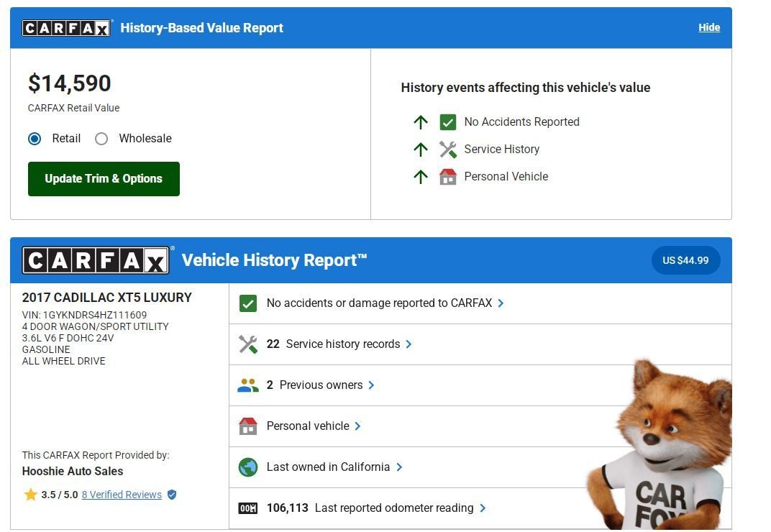Click the green check icon for no accidents or damage
Viewport: 771px width, 532px height.
coord(248,303)
